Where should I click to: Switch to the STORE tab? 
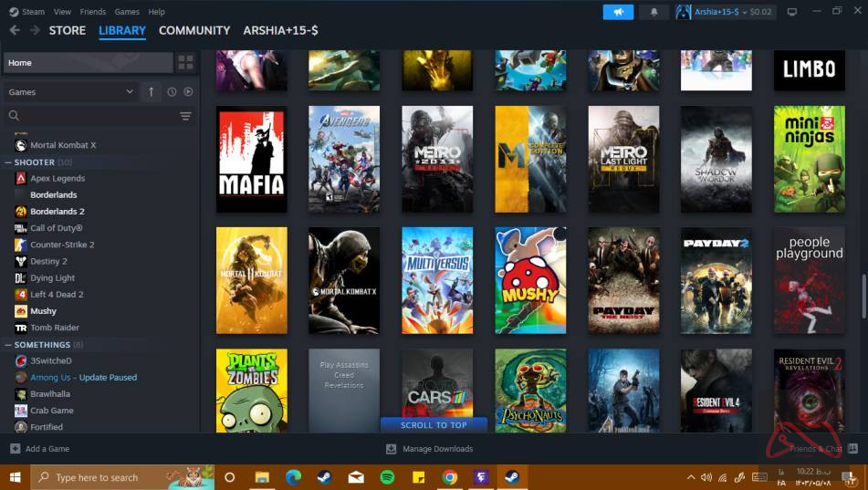point(67,30)
